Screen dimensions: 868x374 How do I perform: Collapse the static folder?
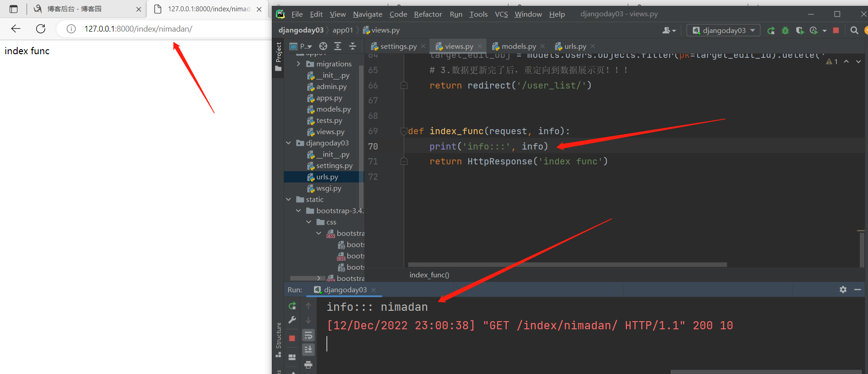(x=288, y=200)
